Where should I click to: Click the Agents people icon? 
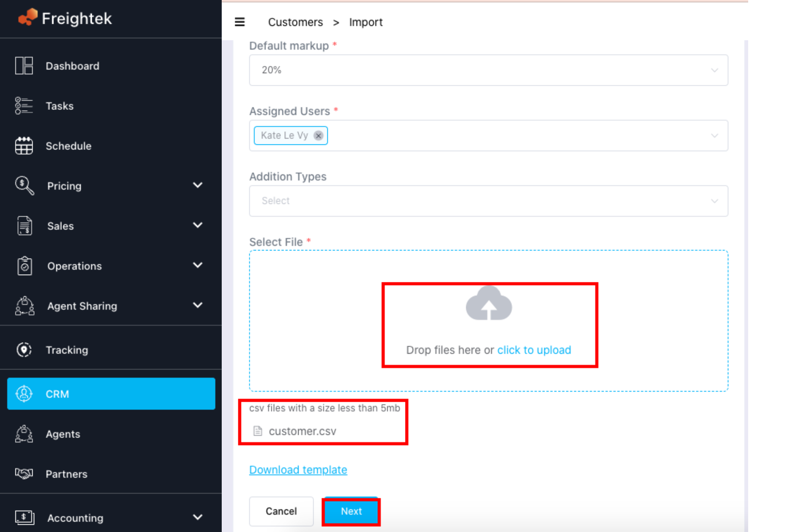(24, 434)
